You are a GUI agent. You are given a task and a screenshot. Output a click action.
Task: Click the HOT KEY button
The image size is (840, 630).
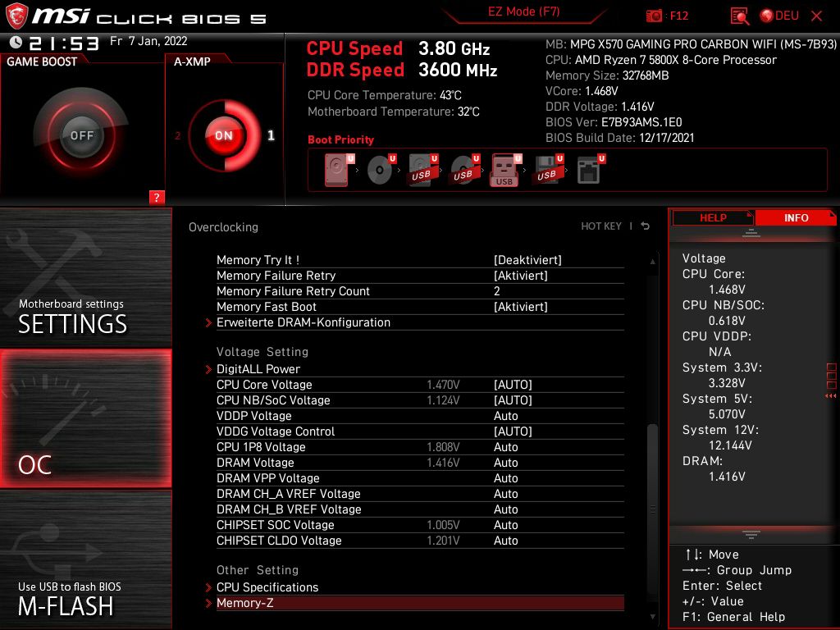(x=601, y=226)
